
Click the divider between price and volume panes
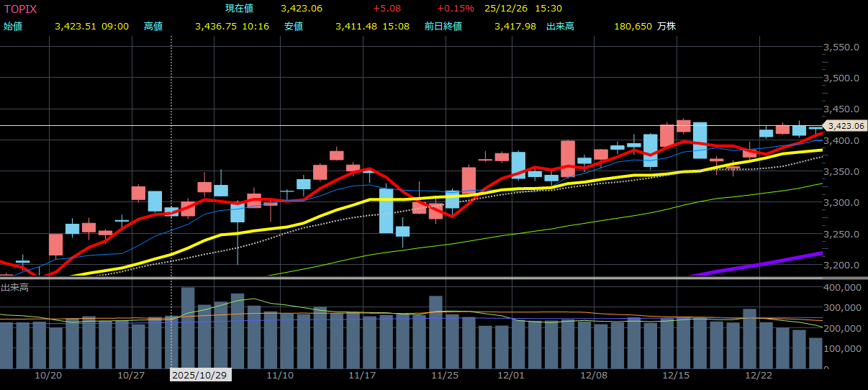tap(432, 278)
